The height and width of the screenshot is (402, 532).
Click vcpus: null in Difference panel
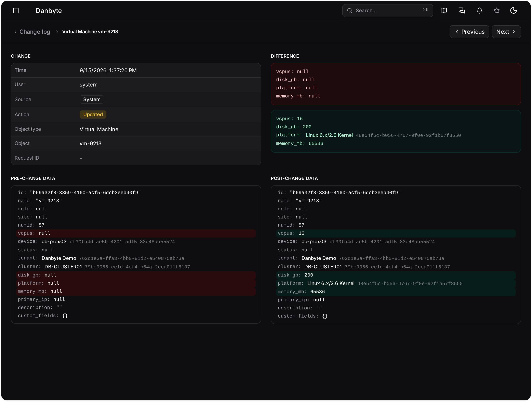[x=292, y=72]
